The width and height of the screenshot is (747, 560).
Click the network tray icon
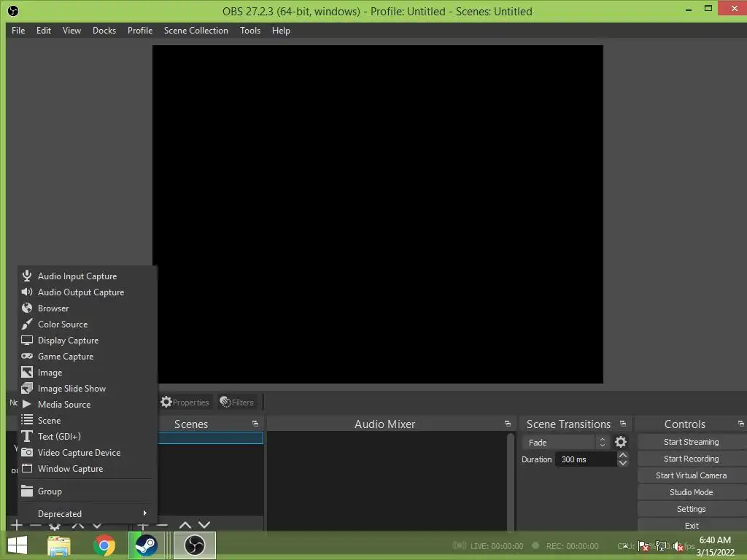pyautogui.click(x=661, y=546)
